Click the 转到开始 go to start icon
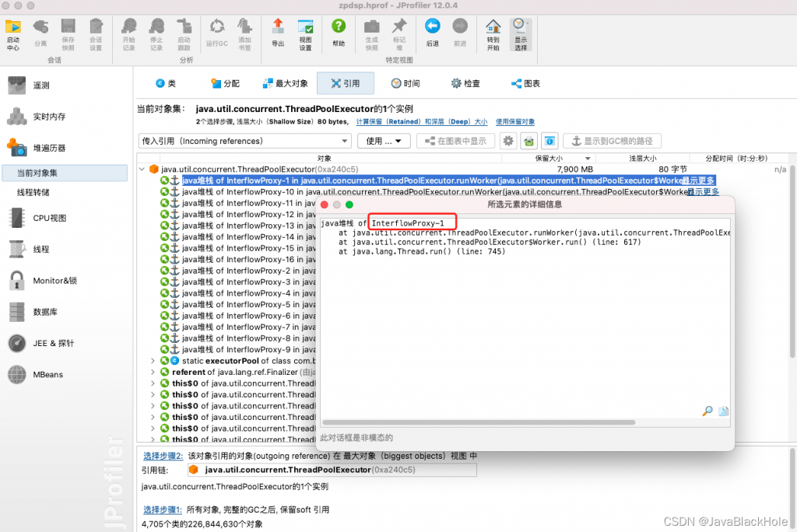797x532 pixels. tap(493, 34)
